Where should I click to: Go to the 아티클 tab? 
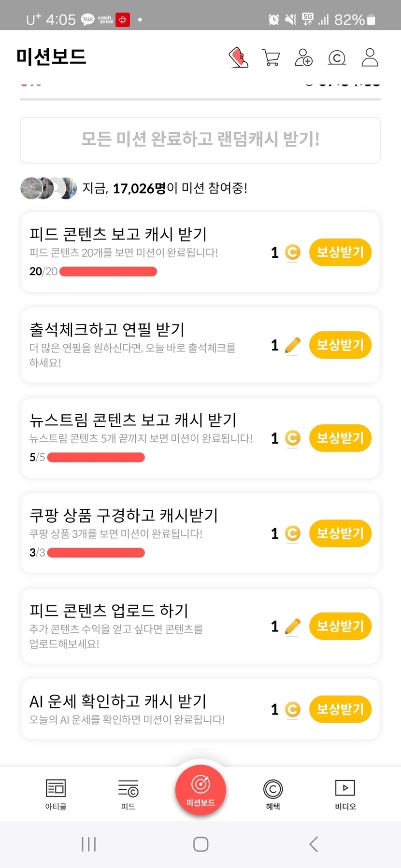coord(56,794)
